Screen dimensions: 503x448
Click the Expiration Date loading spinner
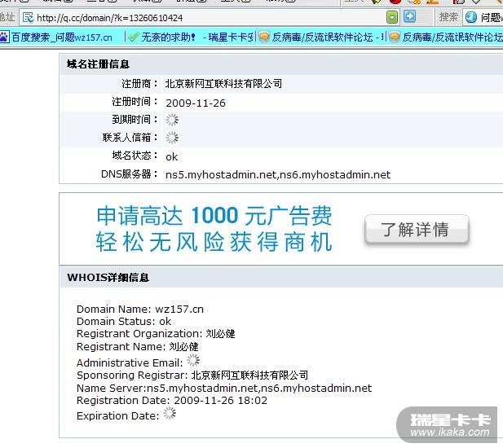coord(170,414)
